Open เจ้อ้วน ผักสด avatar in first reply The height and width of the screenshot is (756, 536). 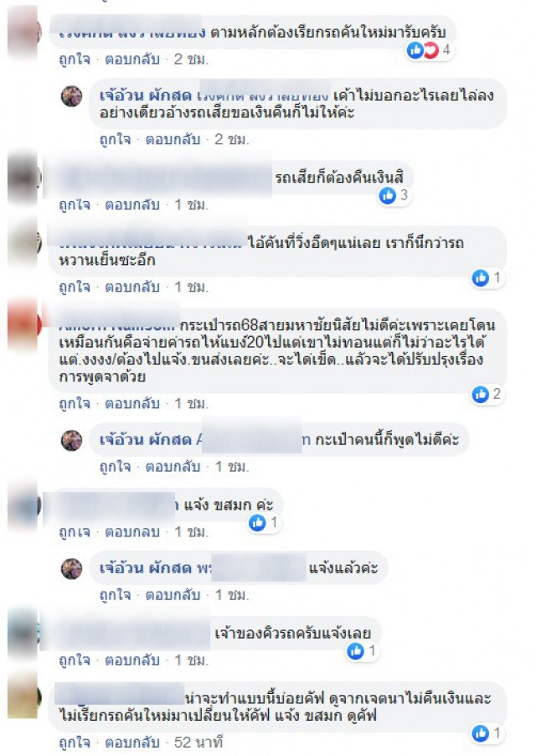71,96
